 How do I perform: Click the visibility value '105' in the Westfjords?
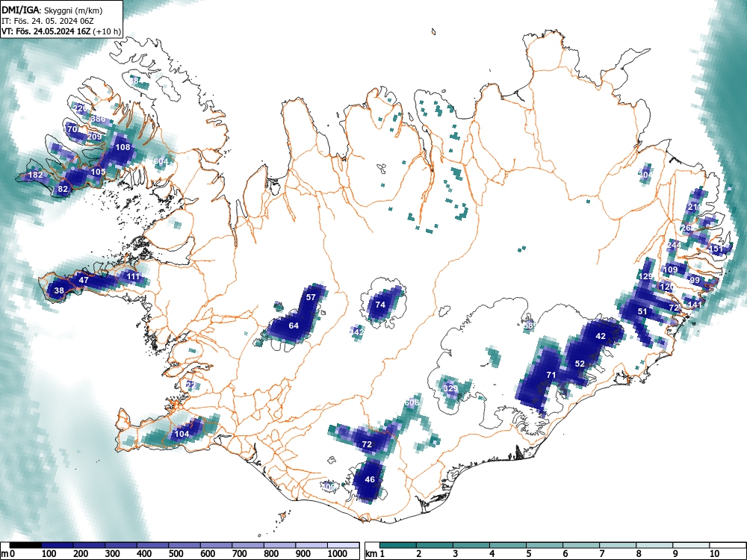pyautogui.click(x=98, y=172)
